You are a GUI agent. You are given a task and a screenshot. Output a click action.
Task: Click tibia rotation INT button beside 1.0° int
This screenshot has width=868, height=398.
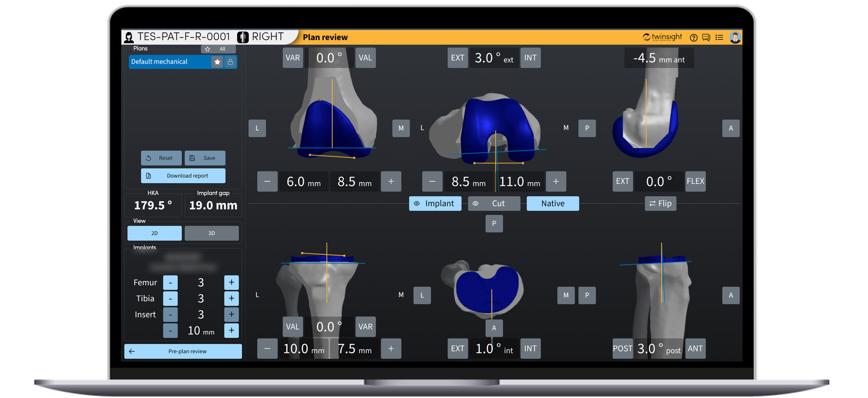pyautogui.click(x=530, y=348)
